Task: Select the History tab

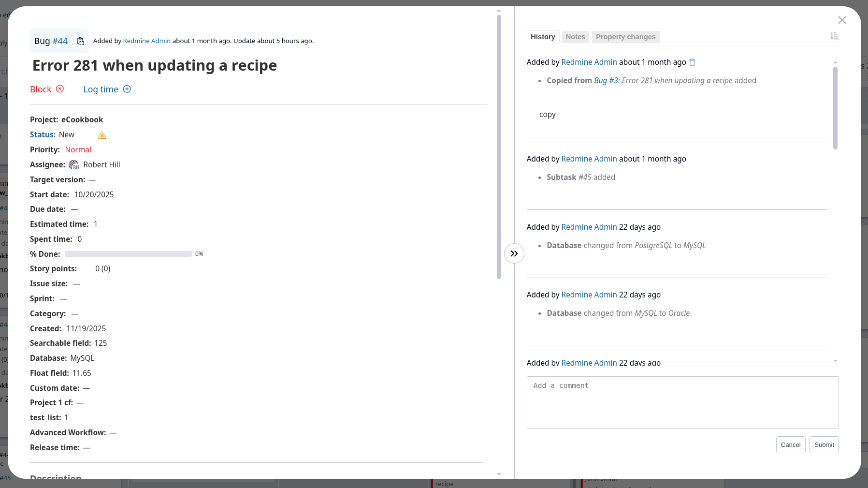Action: click(543, 37)
